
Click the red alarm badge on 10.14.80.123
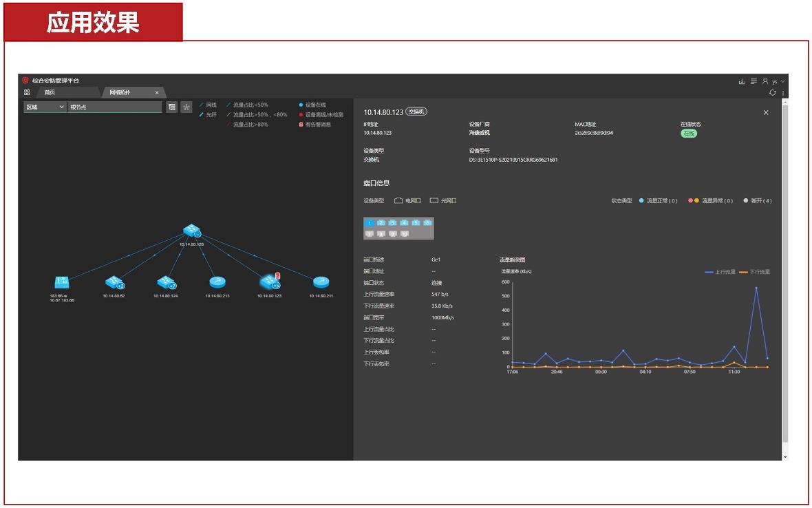(x=278, y=275)
